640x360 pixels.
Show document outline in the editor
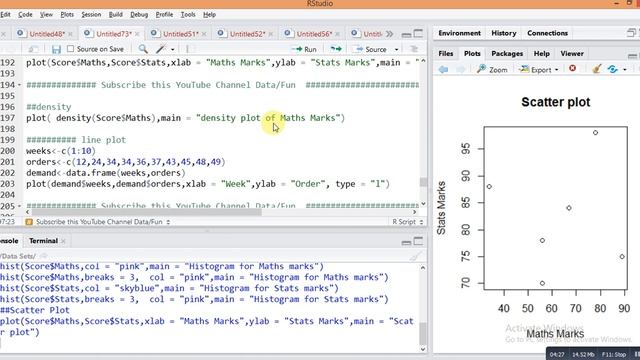click(414, 49)
